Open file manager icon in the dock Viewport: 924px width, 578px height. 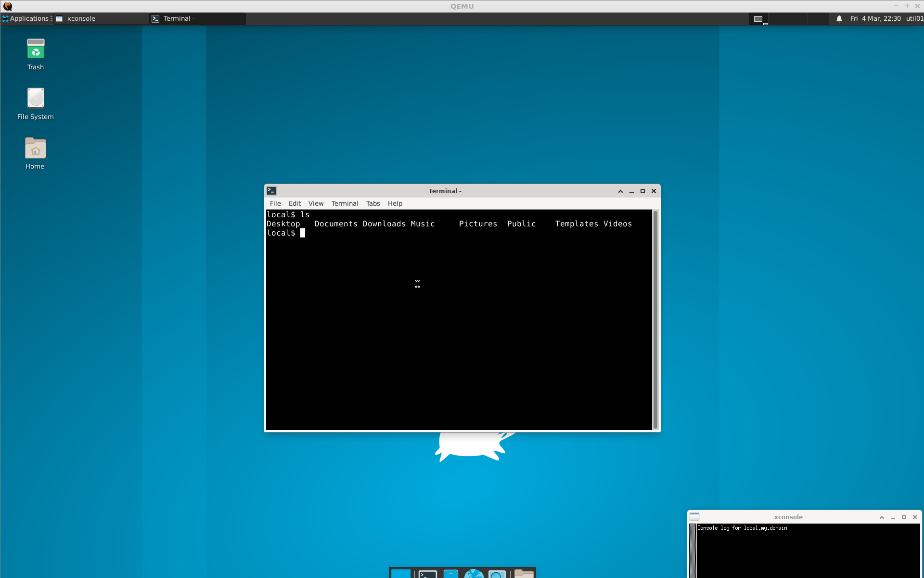[x=451, y=574]
